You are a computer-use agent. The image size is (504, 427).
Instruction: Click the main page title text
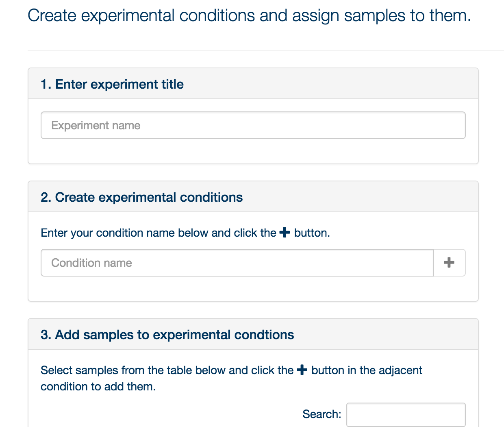click(249, 16)
